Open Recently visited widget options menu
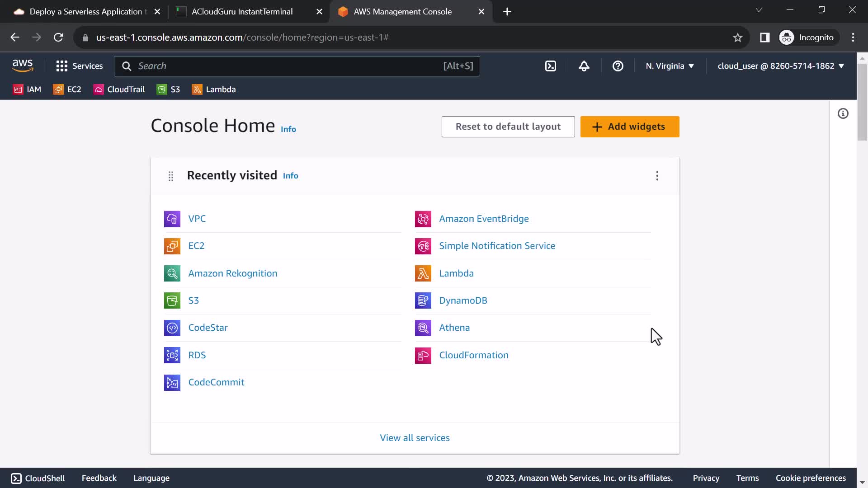Screen dimensions: 868x488 pyautogui.click(x=657, y=176)
